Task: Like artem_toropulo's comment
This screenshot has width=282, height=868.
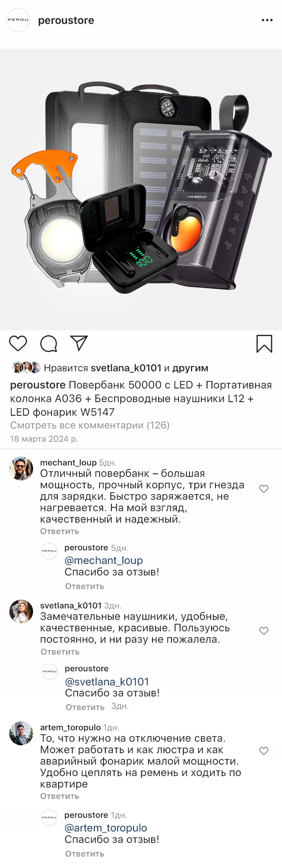Action: [263, 751]
